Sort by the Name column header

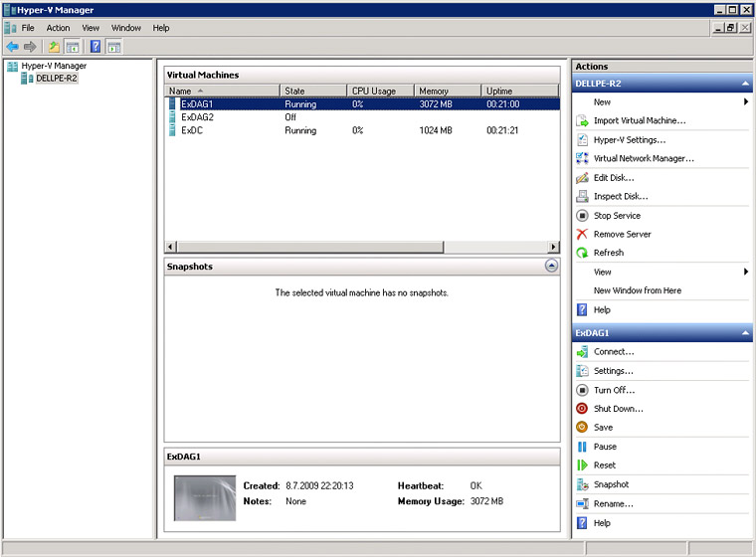[x=222, y=91]
